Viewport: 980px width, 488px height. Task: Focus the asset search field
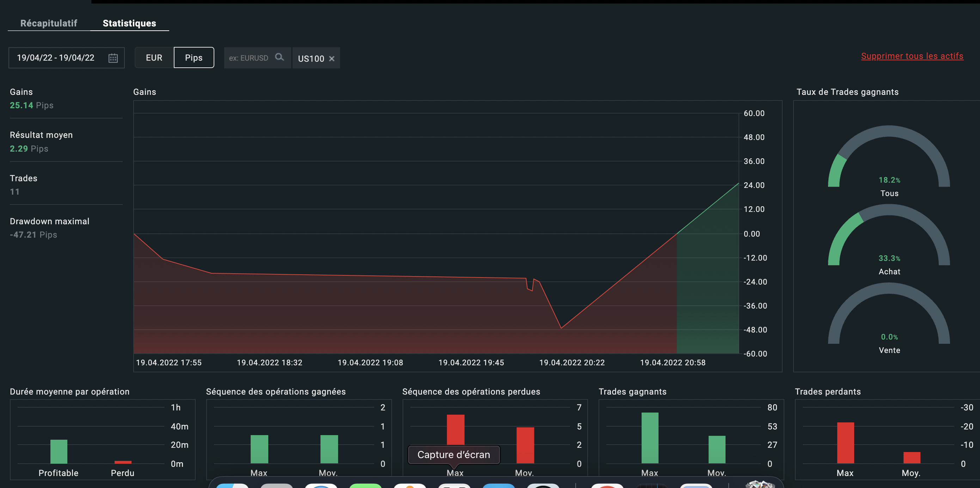tap(249, 58)
